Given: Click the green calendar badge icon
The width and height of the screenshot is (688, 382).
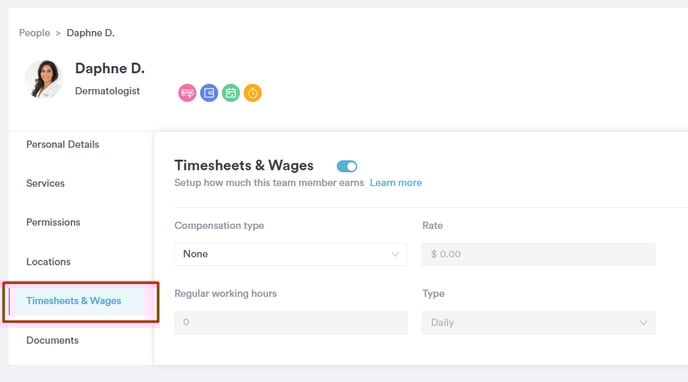Looking at the screenshot, I should [x=231, y=93].
